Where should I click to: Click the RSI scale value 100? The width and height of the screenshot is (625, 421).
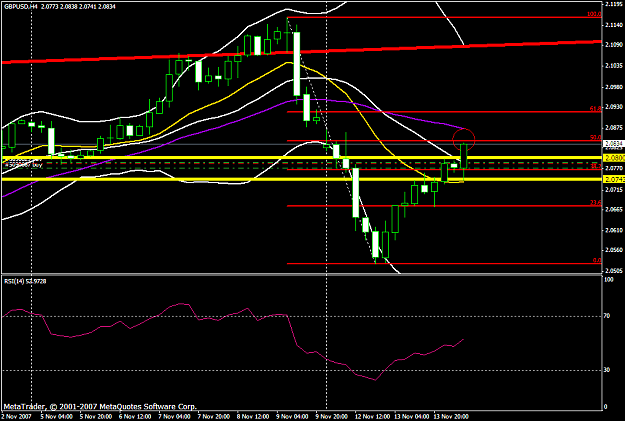(609, 280)
